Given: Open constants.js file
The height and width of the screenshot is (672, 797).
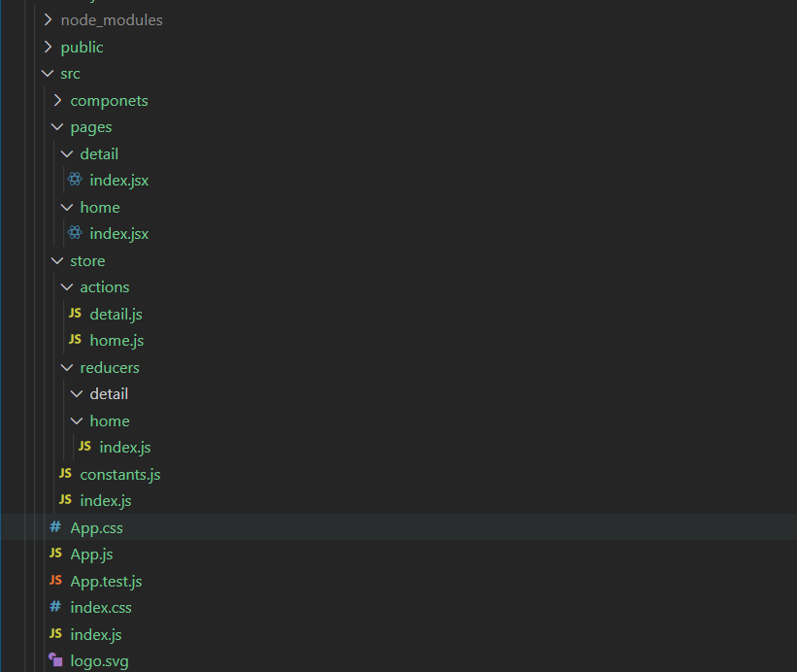Looking at the screenshot, I should click(x=120, y=474).
